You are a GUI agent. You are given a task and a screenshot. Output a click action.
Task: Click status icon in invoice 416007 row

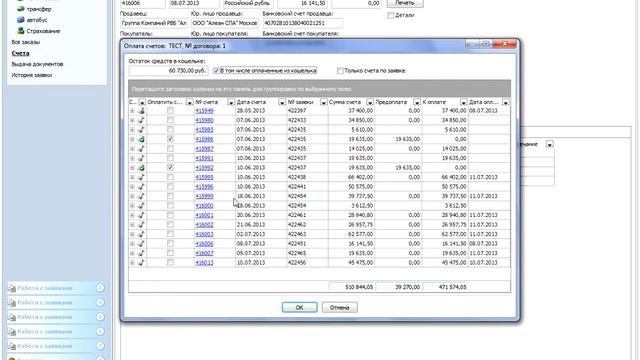coord(141,253)
